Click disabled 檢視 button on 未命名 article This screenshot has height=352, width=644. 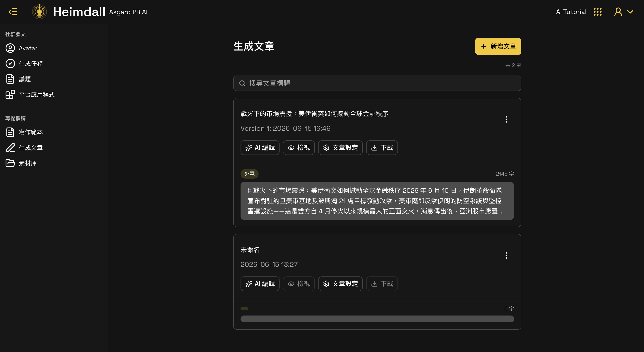click(298, 284)
